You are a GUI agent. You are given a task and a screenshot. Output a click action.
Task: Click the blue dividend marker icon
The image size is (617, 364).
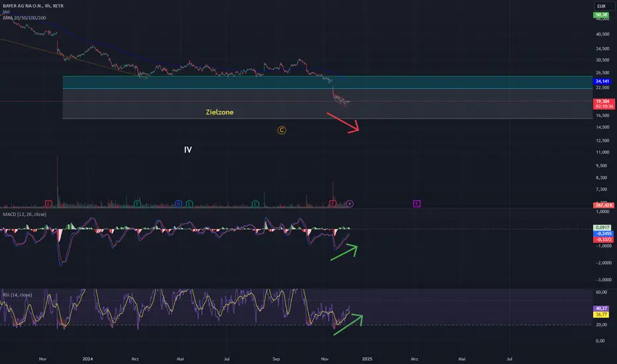178,203
